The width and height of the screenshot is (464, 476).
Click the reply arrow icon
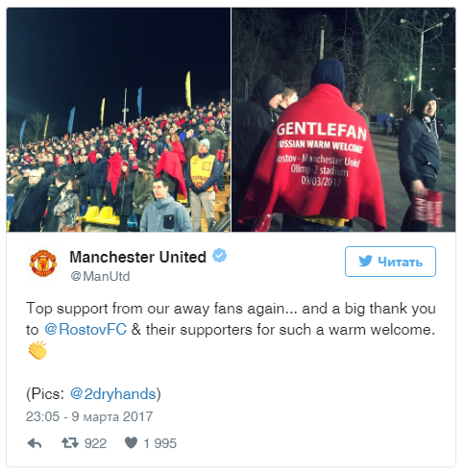[35, 443]
